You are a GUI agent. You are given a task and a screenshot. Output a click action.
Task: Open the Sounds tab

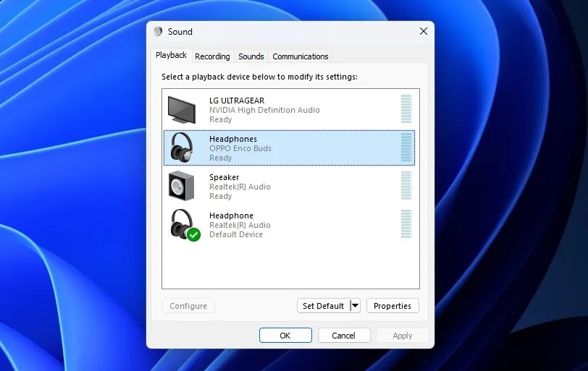[251, 56]
